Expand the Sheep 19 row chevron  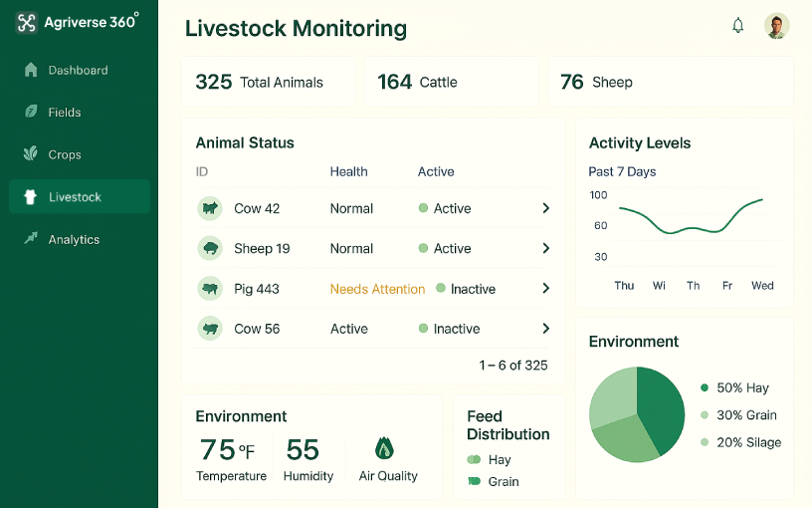(x=545, y=248)
